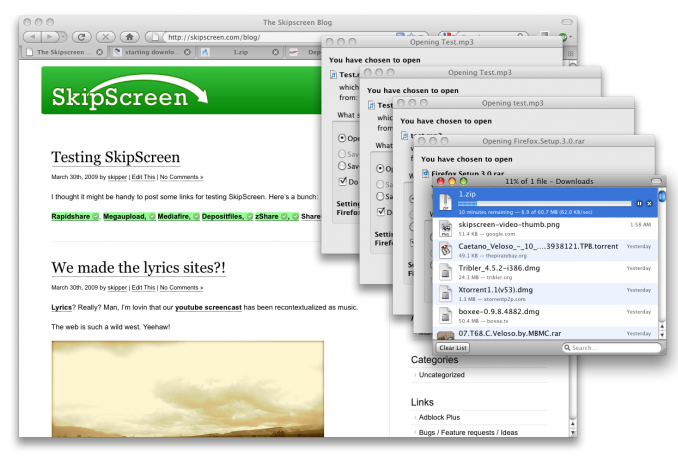Screen dimensions: 678x460
Task: Pause the 1.zip download
Action: [640, 204]
